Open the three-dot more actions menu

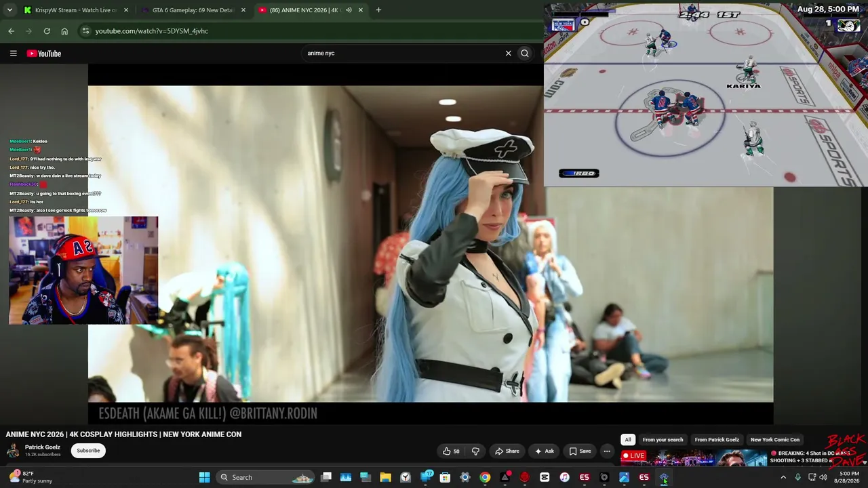pos(607,451)
